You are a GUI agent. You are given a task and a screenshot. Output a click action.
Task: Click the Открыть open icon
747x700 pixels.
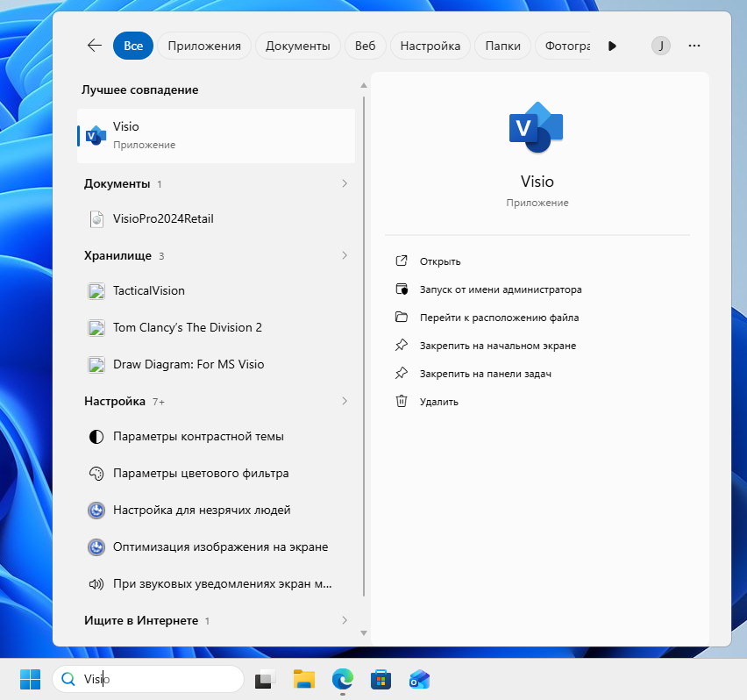[402, 261]
